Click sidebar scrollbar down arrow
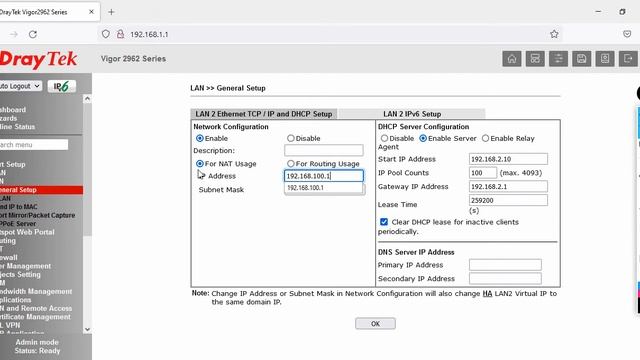The height and width of the screenshot is (360, 640). (87, 329)
